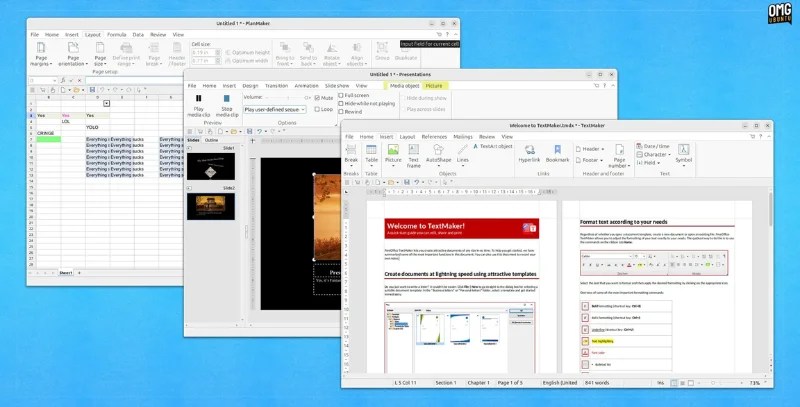Open Page margins in PlanMaker ribbon
800x407 pixels.
(41, 54)
